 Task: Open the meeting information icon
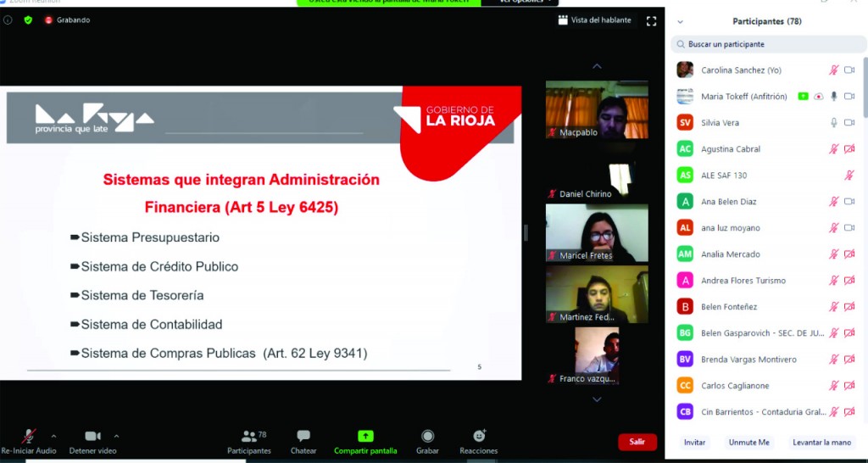point(8,20)
